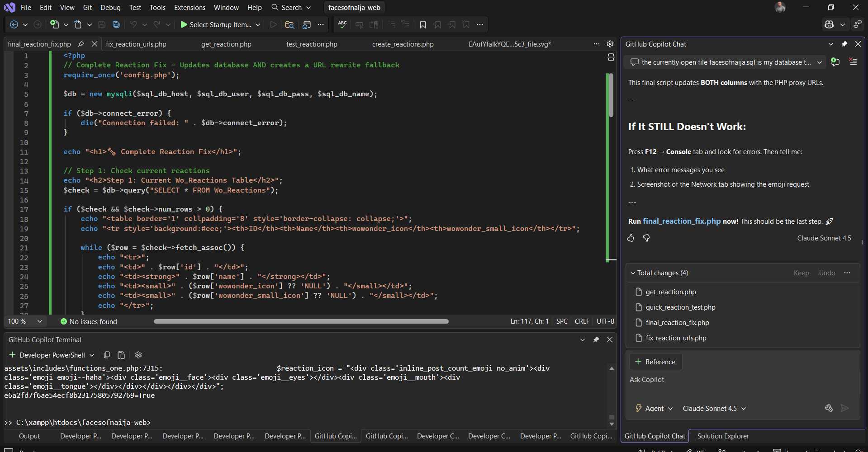Click the send message arrow in Copilot Chat
868x452 pixels.
pos(844,408)
